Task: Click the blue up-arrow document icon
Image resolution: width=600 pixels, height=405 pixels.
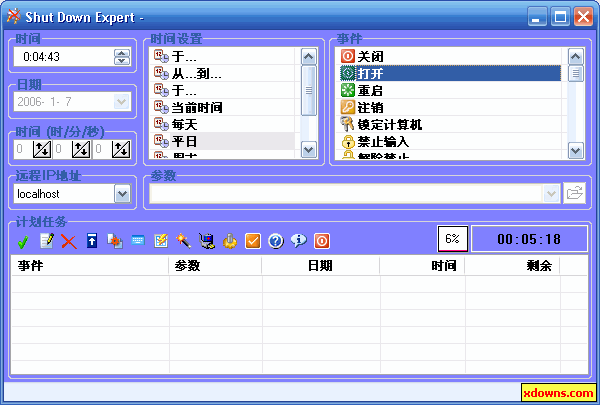Action: (x=92, y=241)
